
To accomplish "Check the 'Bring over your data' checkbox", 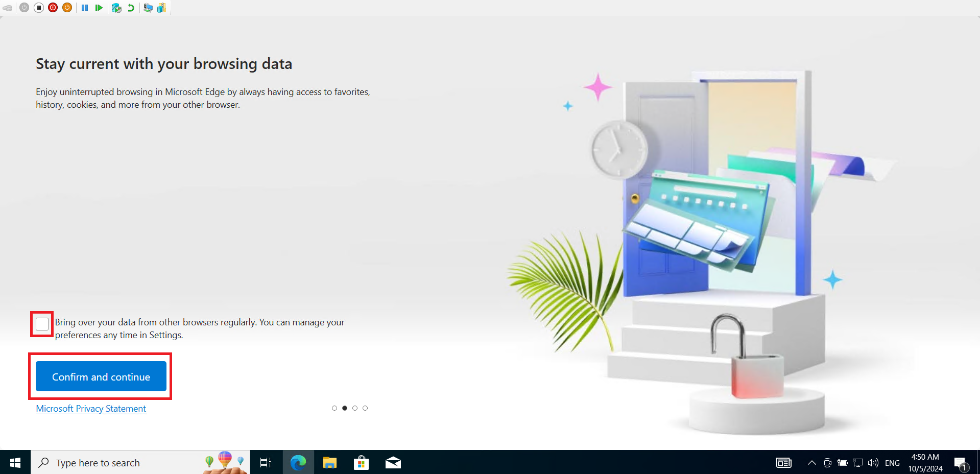I will [42, 324].
